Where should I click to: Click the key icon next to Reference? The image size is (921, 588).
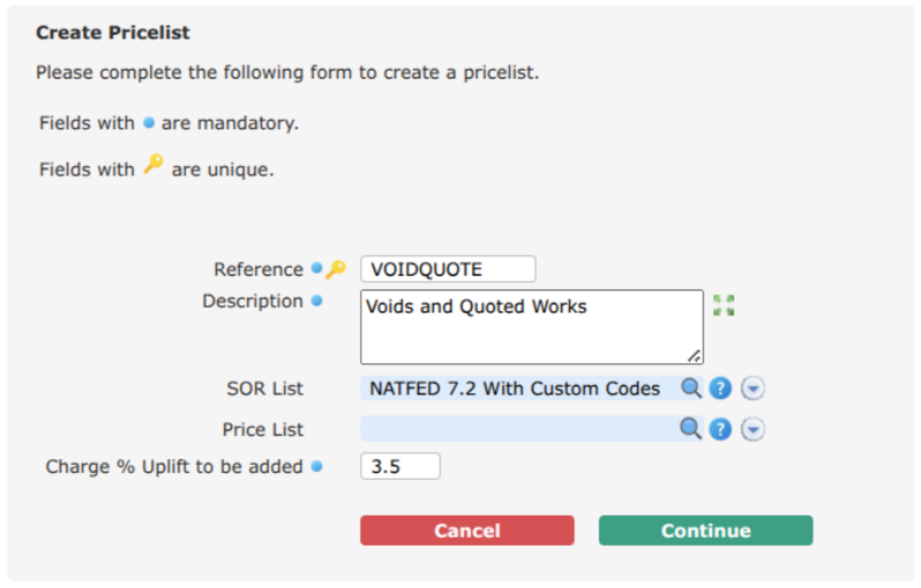[x=336, y=270]
